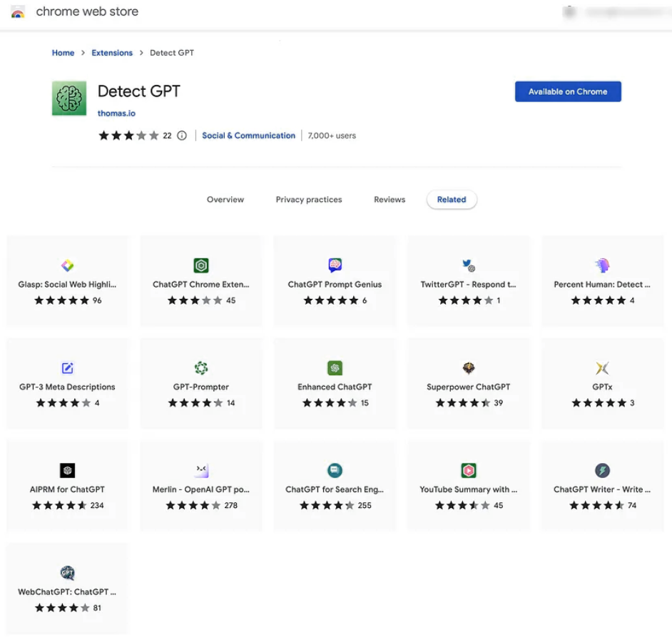The image size is (672, 640).
Task: Open the GPTx extension icon
Action: pyautogui.click(x=602, y=367)
